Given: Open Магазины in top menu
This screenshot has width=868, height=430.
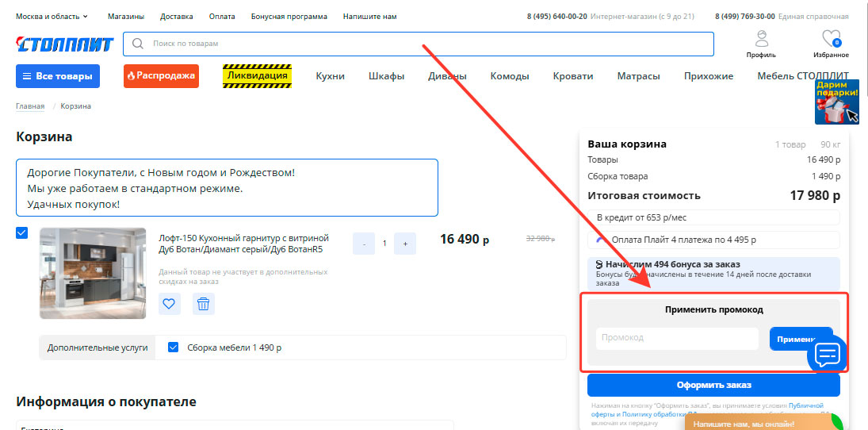Looking at the screenshot, I should pos(126,17).
